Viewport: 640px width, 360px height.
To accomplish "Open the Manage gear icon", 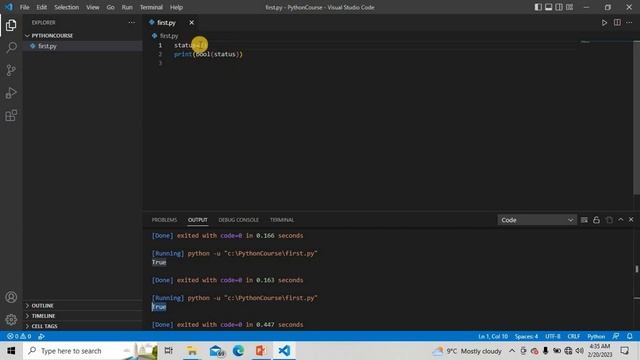I will tap(11, 319).
